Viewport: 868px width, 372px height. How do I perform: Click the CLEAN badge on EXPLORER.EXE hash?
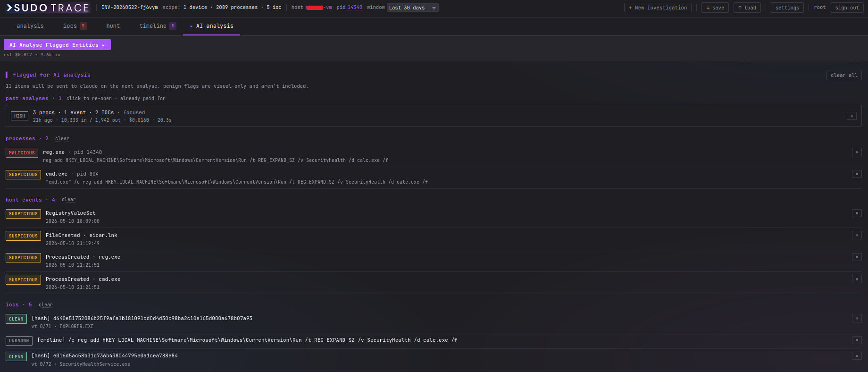pyautogui.click(x=16, y=319)
